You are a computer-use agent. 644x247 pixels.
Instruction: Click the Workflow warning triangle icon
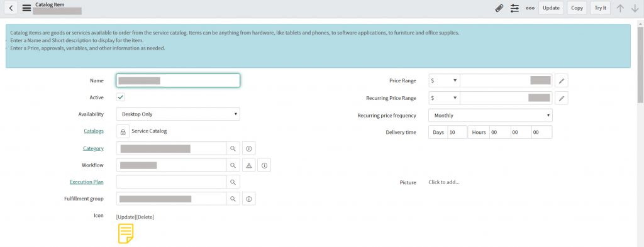(x=249, y=165)
